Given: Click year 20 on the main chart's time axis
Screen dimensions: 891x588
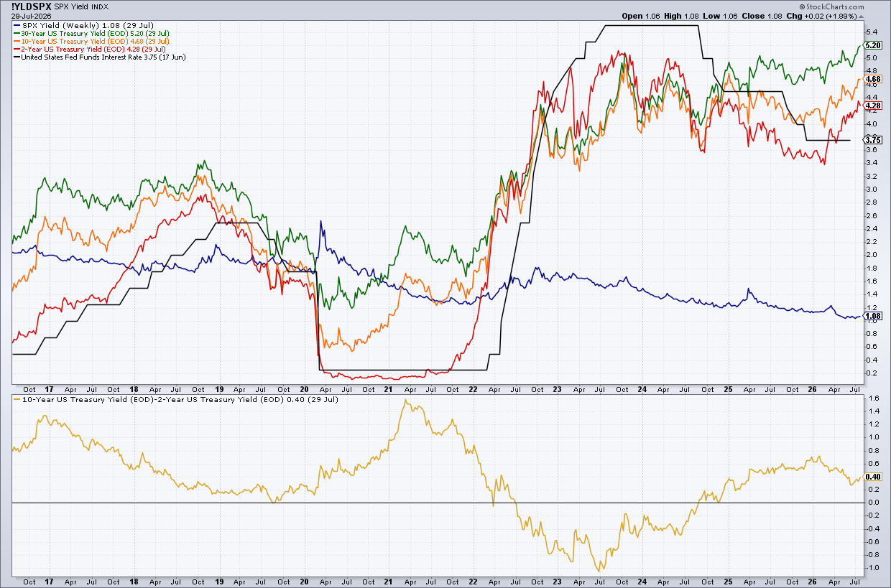Looking at the screenshot, I should (x=303, y=388).
